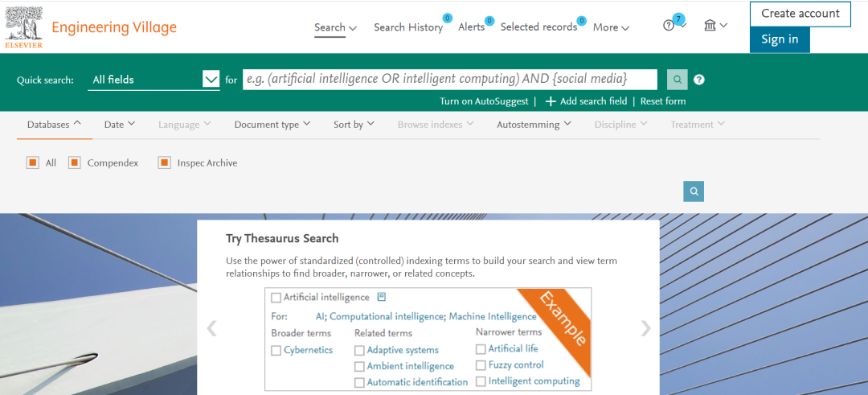The height and width of the screenshot is (395, 868).
Task: Check the Cybernetics broader term box
Action: [276, 350]
